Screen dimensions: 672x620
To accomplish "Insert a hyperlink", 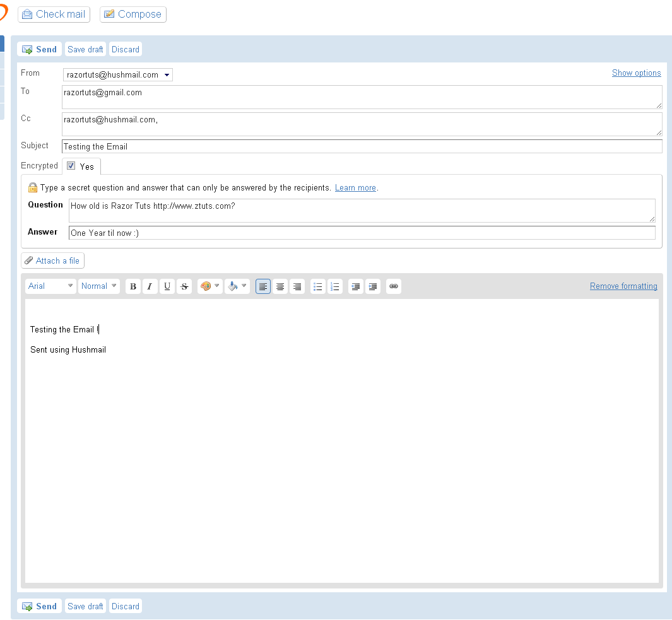I will pos(394,286).
